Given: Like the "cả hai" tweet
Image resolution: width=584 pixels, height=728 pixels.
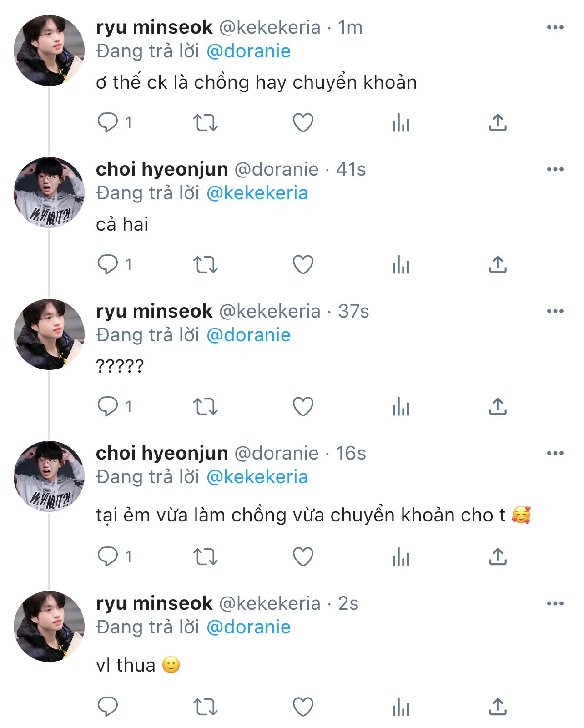Looking at the screenshot, I should point(303,265).
